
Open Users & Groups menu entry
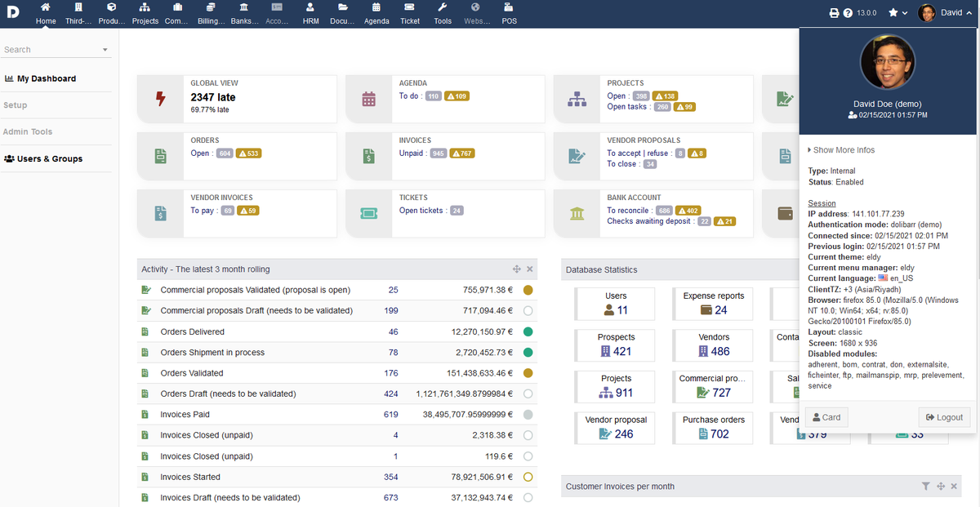tap(44, 158)
